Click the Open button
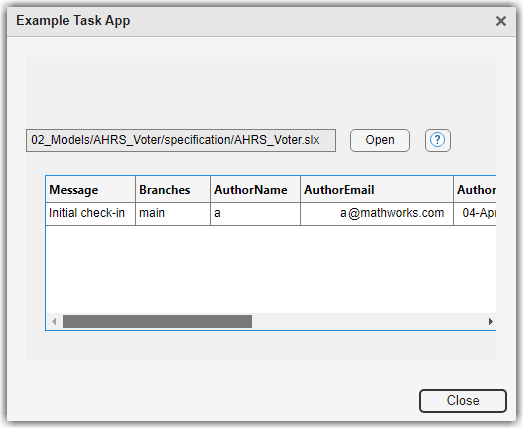The image size is (524, 429). click(380, 140)
